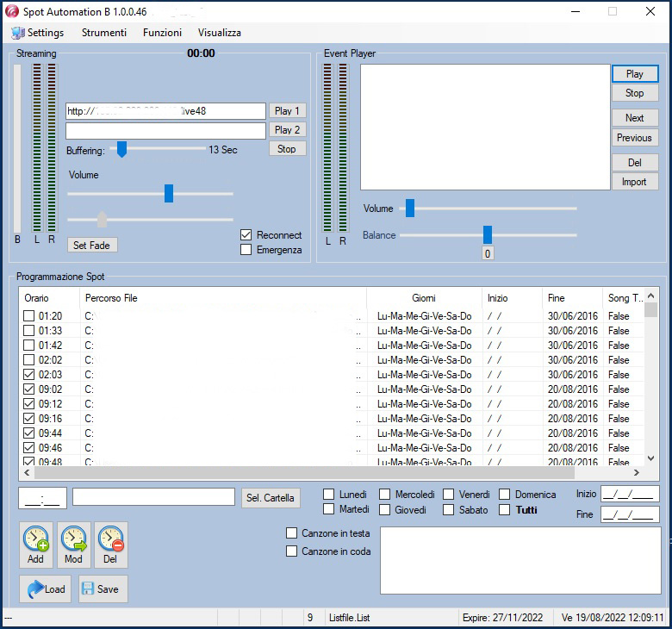672x629 pixels.
Task: Click the Del spot clock icon
Action: click(x=110, y=545)
